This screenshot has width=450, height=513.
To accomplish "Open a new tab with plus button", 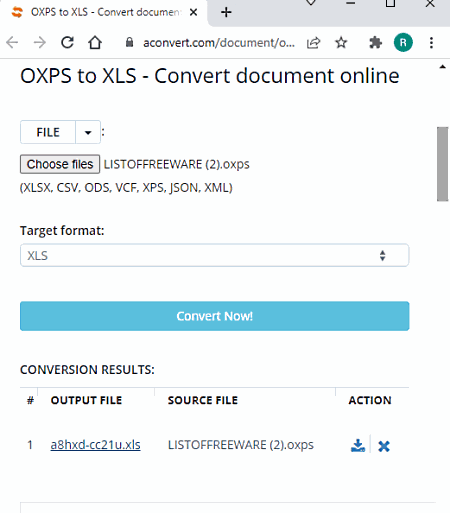I will click(x=226, y=13).
